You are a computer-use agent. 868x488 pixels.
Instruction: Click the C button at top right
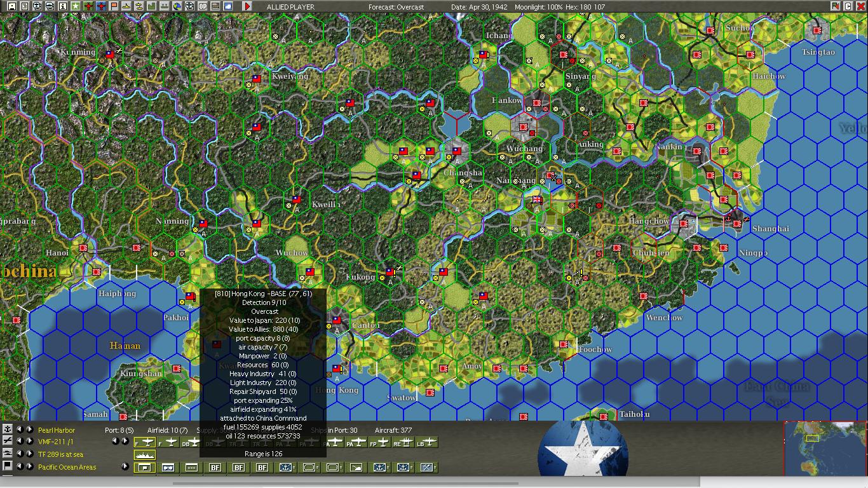(848, 6)
